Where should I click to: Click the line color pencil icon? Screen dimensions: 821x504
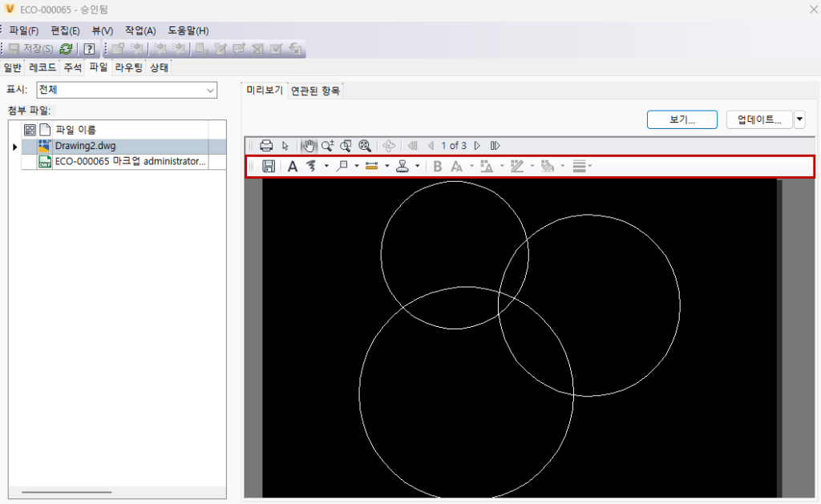click(x=517, y=167)
